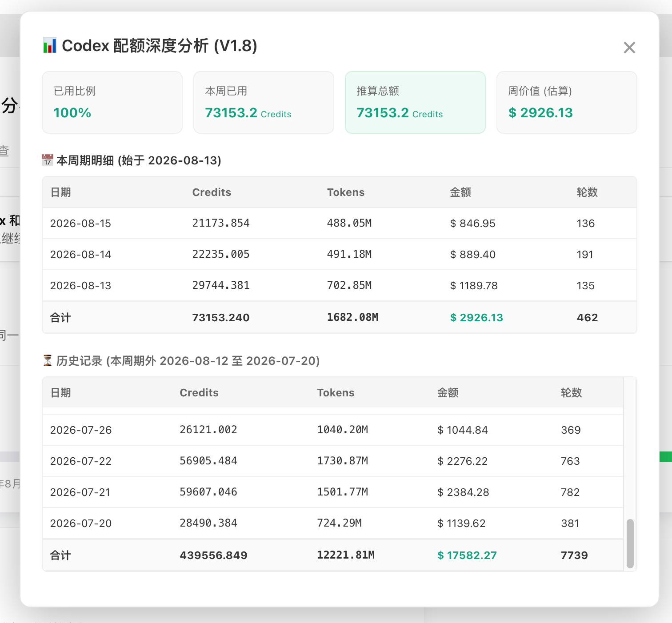Click the 日期 header in history table

pyautogui.click(x=60, y=393)
